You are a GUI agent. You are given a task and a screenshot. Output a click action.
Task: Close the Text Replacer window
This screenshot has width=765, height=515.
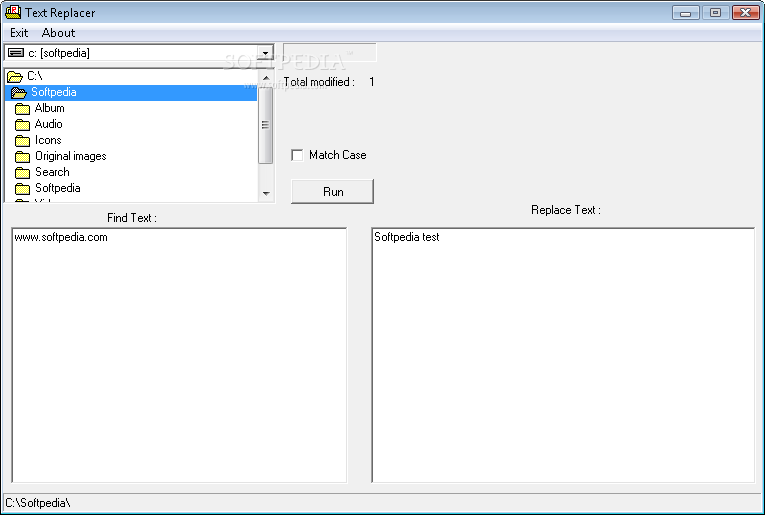[745, 13]
